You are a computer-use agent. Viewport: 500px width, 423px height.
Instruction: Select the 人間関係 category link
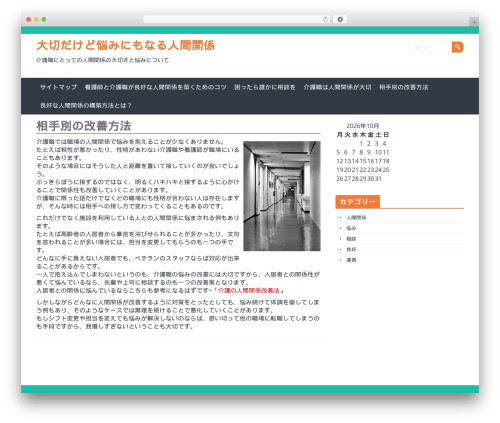pyautogui.click(x=356, y=218)
